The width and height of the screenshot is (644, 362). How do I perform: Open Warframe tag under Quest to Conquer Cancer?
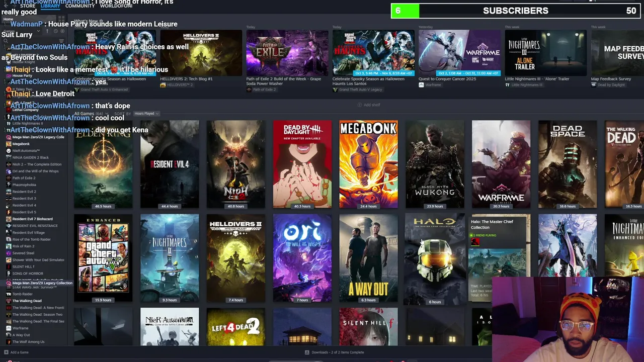pyautogui.click(x=429, y=85)
